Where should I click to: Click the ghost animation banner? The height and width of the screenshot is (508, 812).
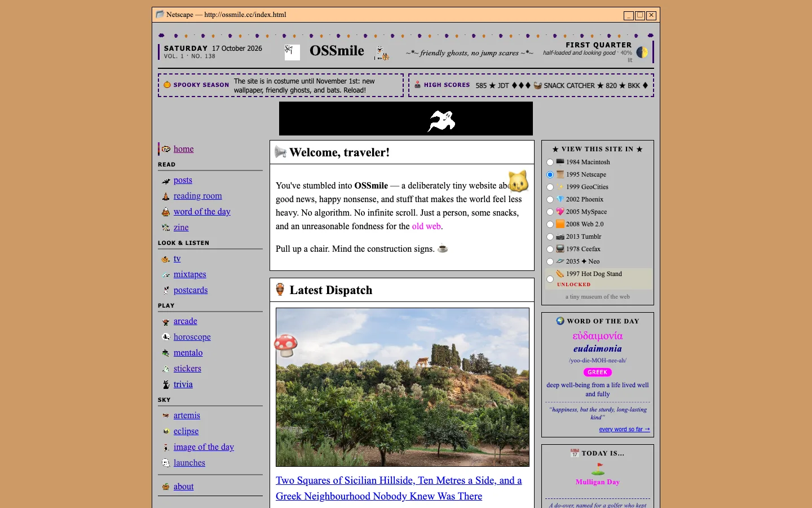tap(406, 119)
